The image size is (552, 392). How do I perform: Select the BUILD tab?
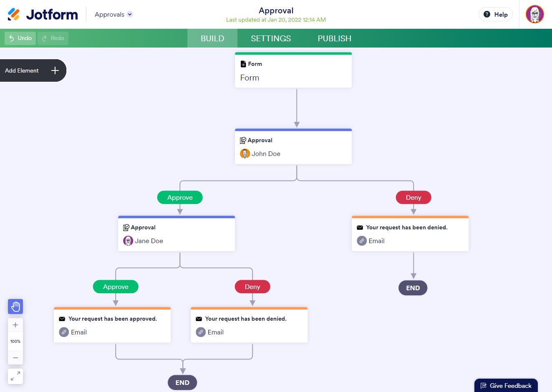coord(212,38)
